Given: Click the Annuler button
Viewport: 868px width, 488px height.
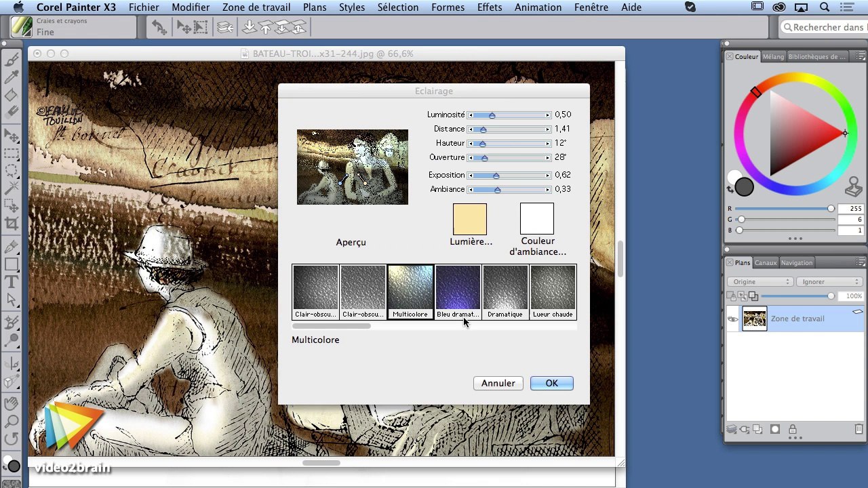Looking at the screenshot, I should 498,384.
